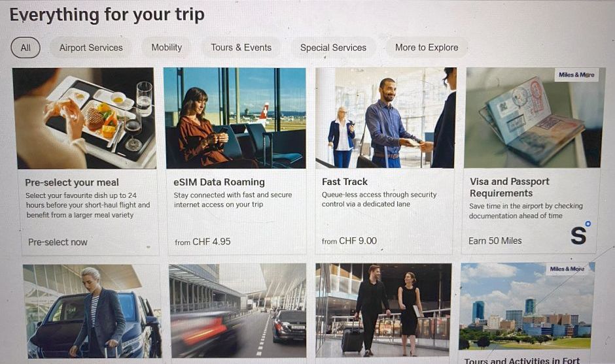The width and height of the screenshot is (615, 364).
Task: Click the woman beside blue van photo
Action: pos(92,311)
